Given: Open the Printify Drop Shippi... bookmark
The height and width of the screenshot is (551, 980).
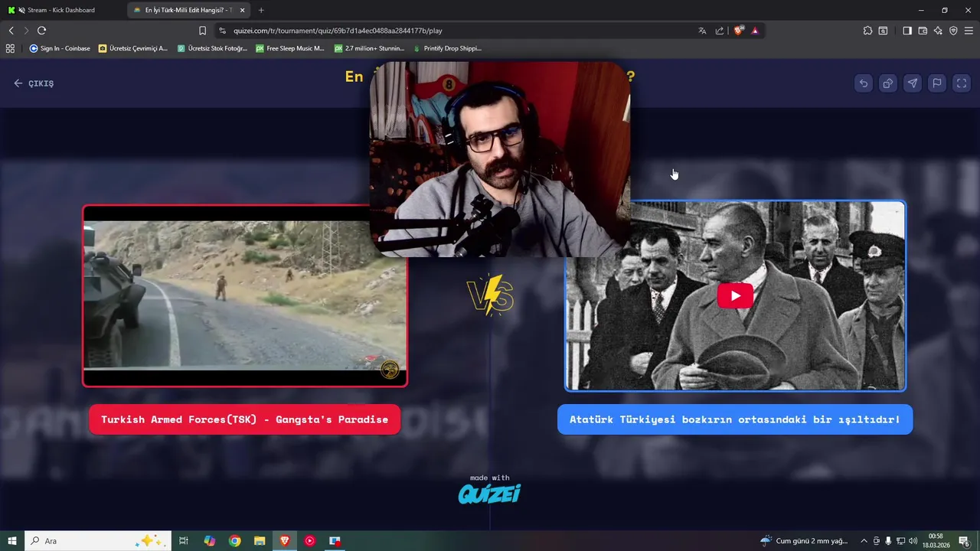Looking at the screenshot, I should point(447,48).
